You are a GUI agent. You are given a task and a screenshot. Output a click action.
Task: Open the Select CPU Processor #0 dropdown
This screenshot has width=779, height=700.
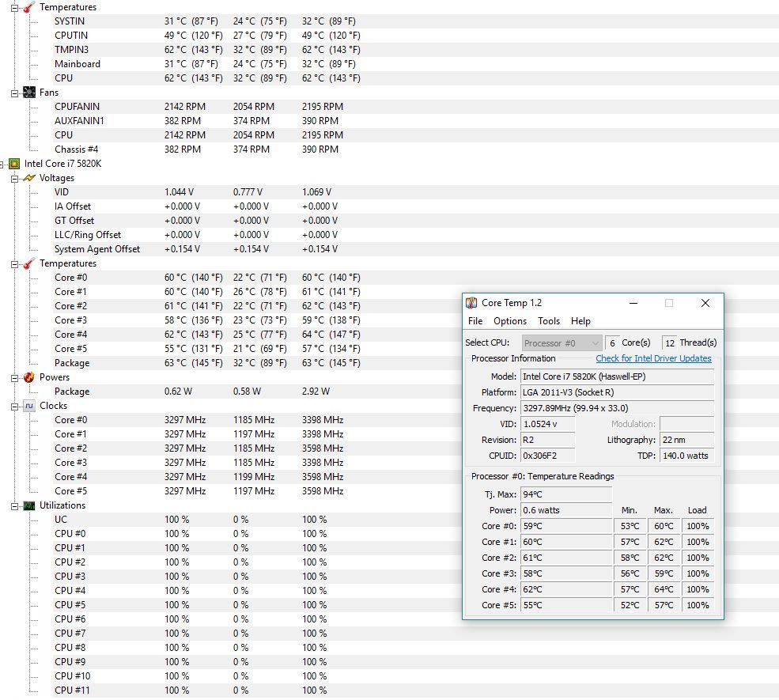tap(562, 342)
